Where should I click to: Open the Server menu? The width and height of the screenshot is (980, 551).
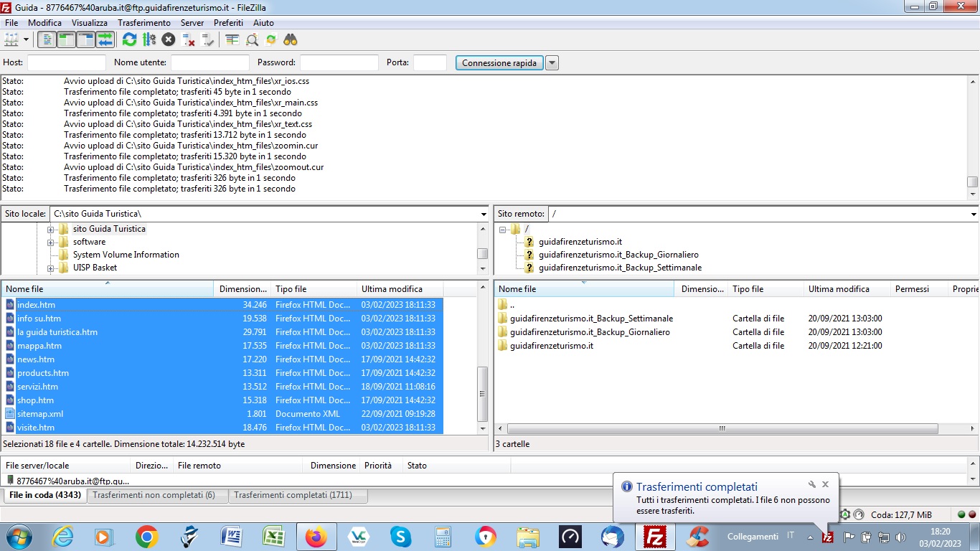click(x=192, y=23)
